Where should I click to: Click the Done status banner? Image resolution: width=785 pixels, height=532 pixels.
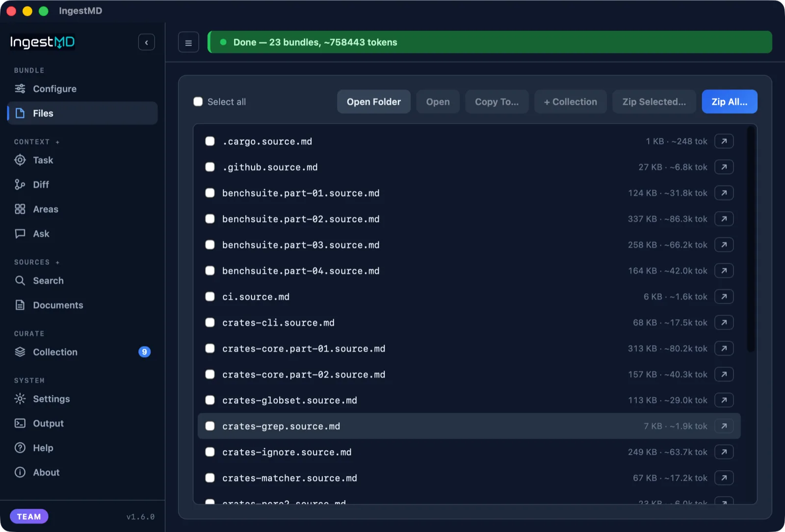coord(490,42)
